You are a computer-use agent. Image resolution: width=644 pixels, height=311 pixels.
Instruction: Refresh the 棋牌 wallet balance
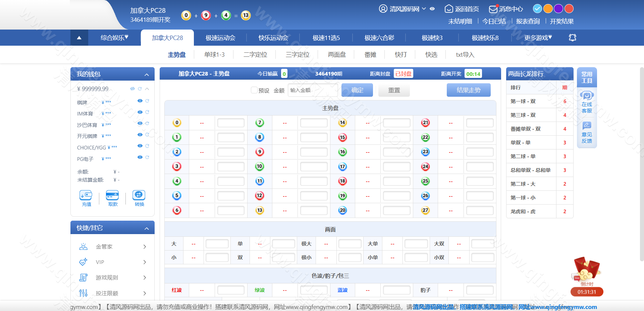(147, 101)
